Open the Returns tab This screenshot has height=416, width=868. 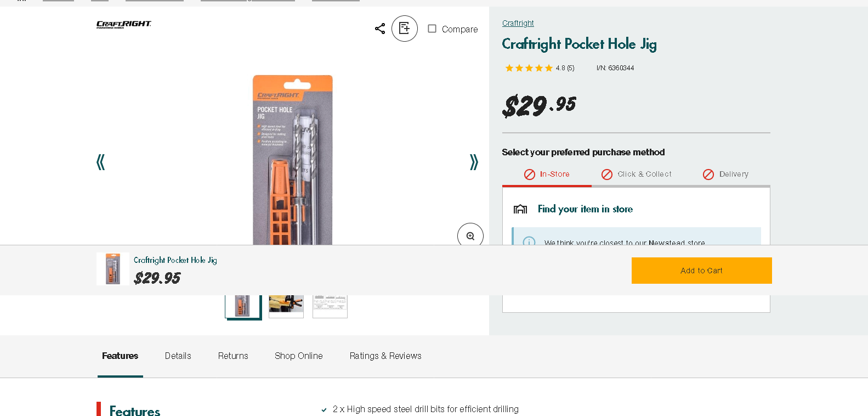click(233, 356)
